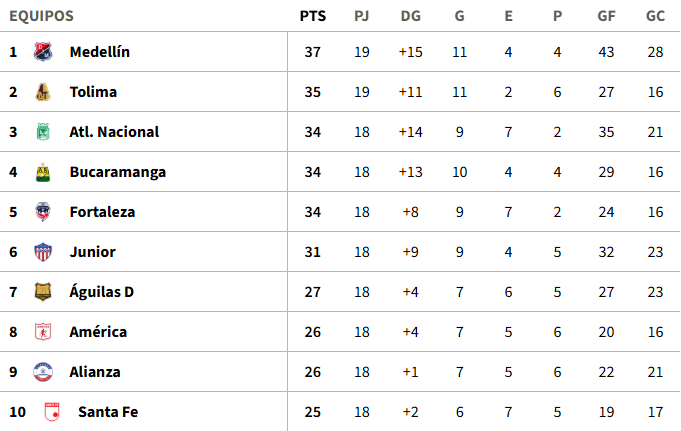This screenshot has height=431, width=681.
Task: Select the Atl. Nacional team name
Action: [x=114, y=132]
